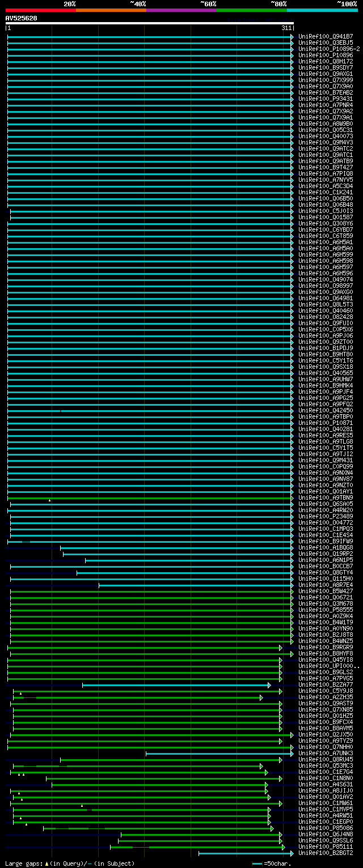
Task: Click hit label UniRef100_Q308Y6
Action: coord(326,223)
